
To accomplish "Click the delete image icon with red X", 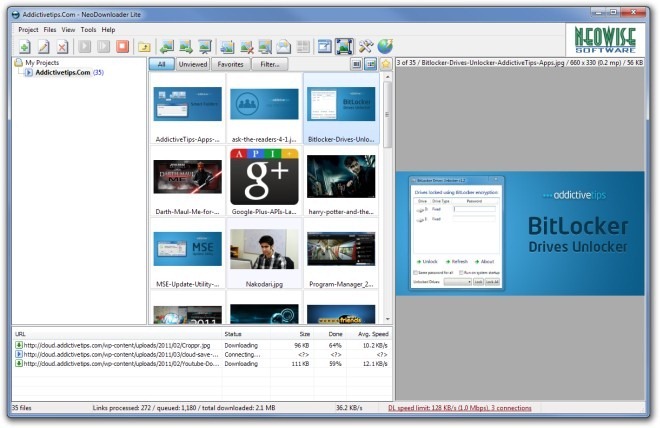I will 246,46.
